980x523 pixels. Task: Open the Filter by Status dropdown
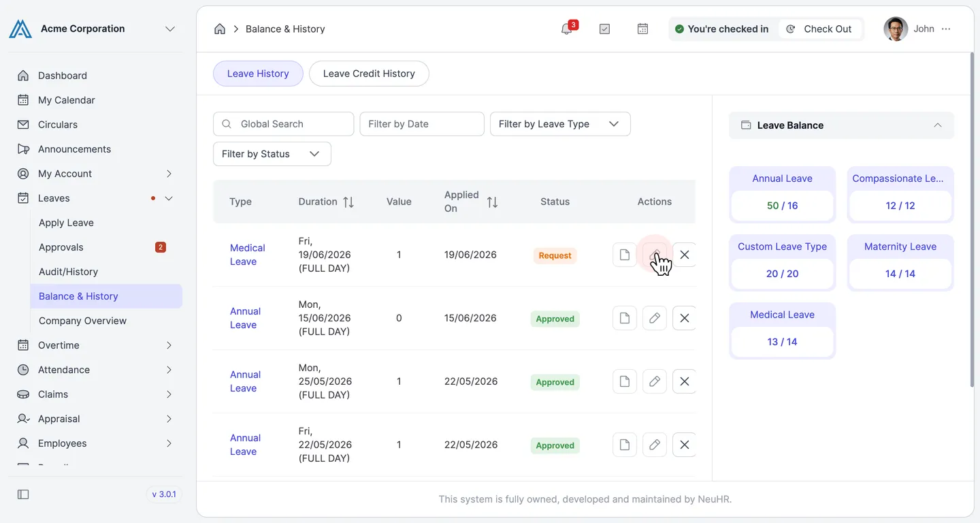tap(272, 154)
